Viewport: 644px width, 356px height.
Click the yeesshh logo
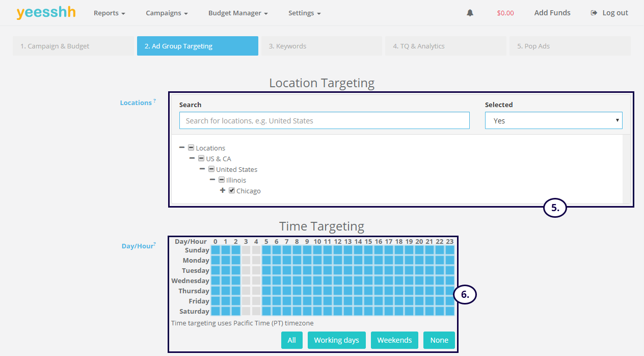46,13
